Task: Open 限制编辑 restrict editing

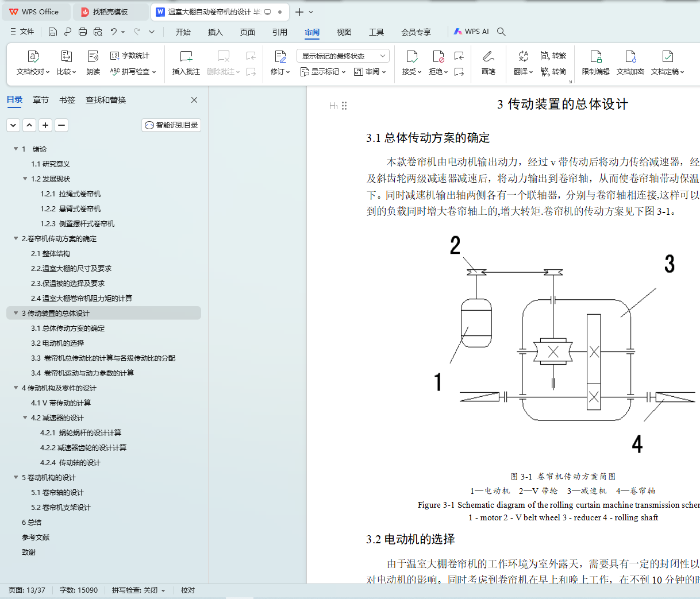Action: coord(596,63)
